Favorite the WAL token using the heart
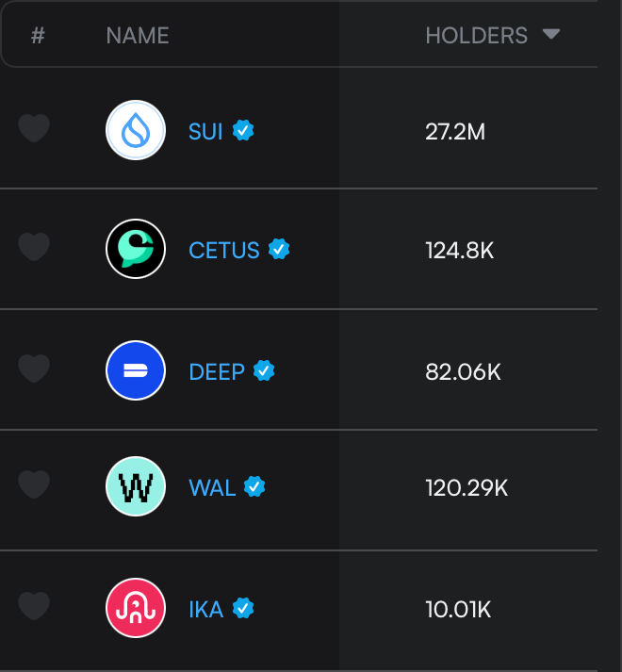Image resolution: width=622 pixels, height=672 pixels. pos(34,485)
